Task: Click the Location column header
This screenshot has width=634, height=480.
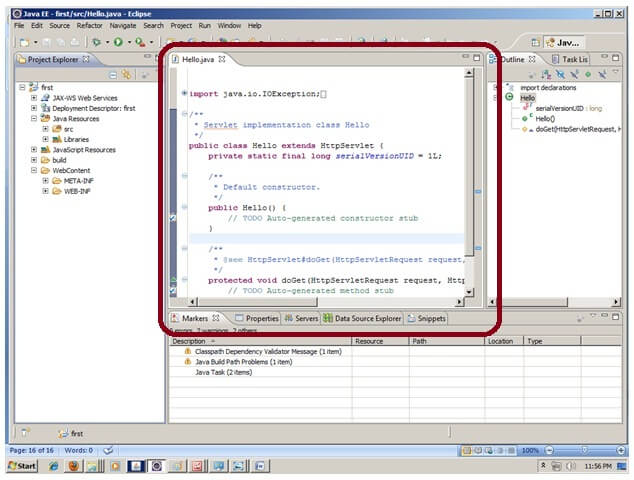Action: click(504, 341)
